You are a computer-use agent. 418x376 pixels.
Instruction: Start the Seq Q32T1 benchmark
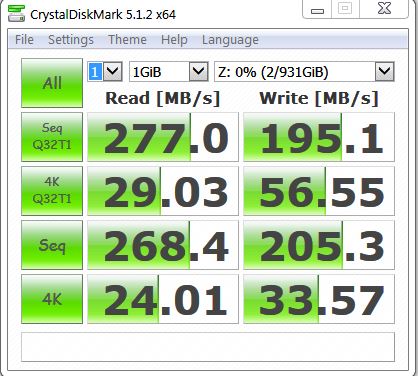pos(52,137)
